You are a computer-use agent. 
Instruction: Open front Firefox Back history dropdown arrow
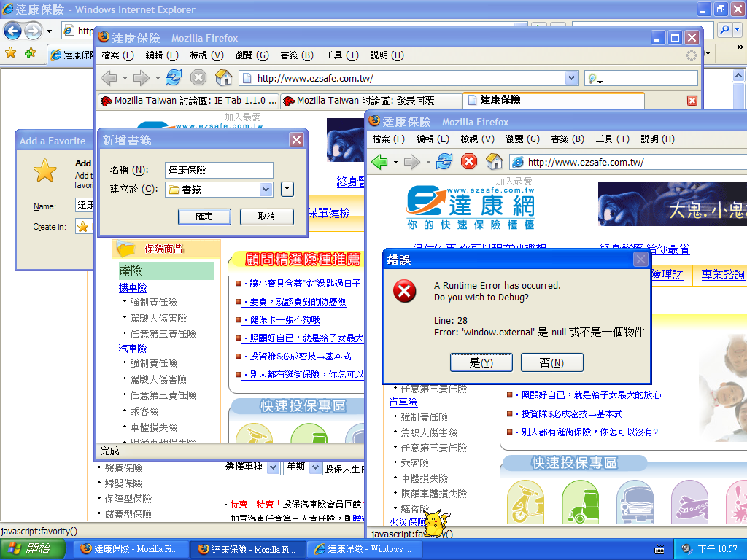tap(395, 163)
